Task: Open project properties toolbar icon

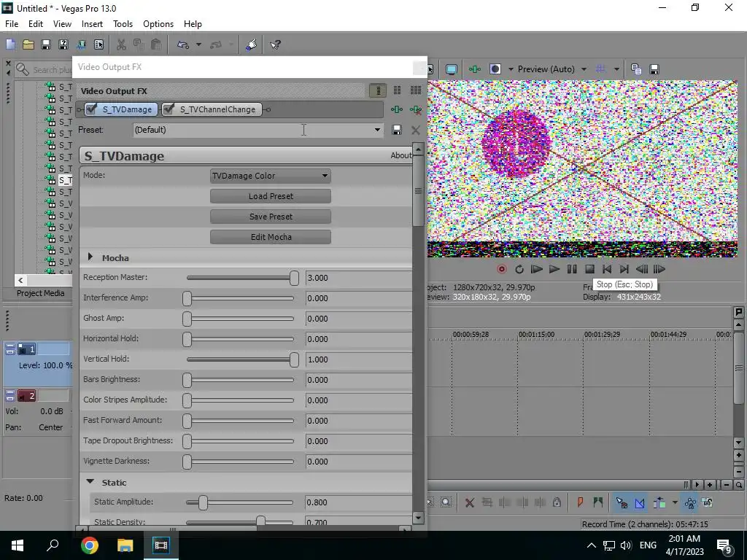Action: click(98, 44)
